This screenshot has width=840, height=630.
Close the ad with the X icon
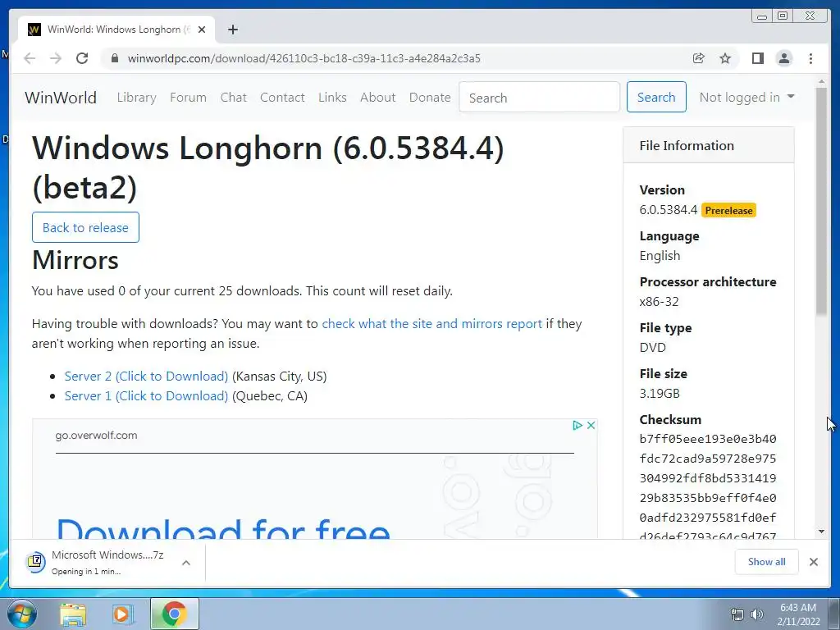tap(591, 426)
